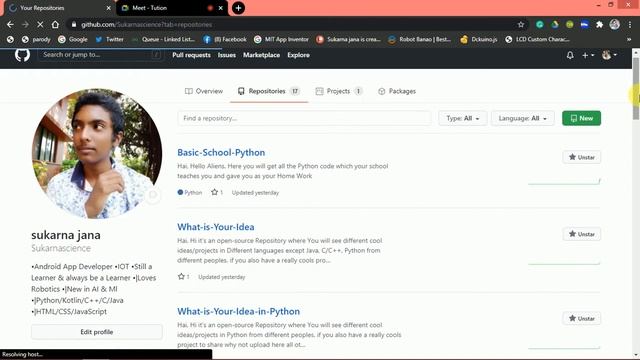Open the notifications bell icon
The height and width of the screenshot is (360, 640).
pos(570,55)
